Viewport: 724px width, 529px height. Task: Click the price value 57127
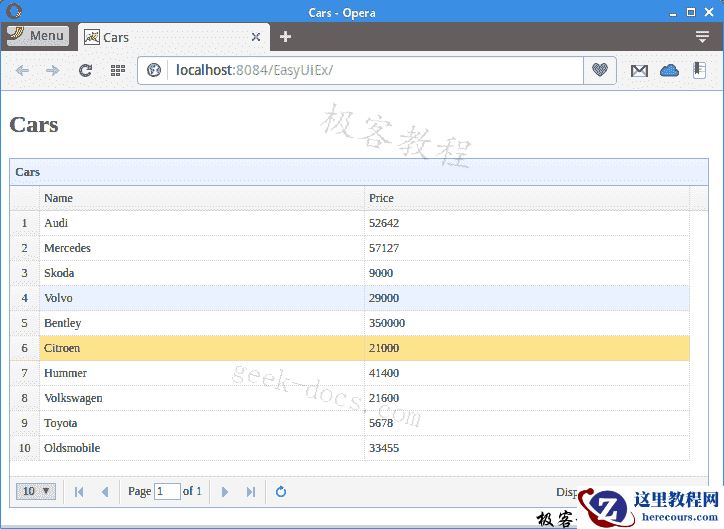384,248
